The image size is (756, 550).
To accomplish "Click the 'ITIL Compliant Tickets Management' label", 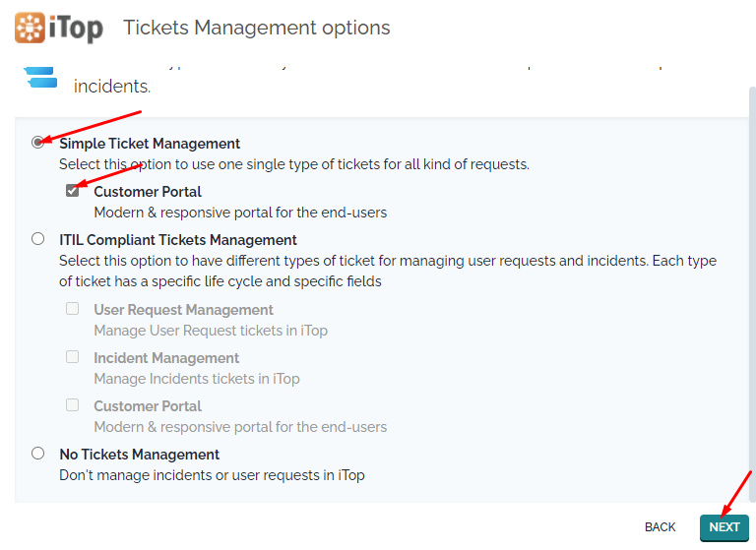I will point(178,240).
